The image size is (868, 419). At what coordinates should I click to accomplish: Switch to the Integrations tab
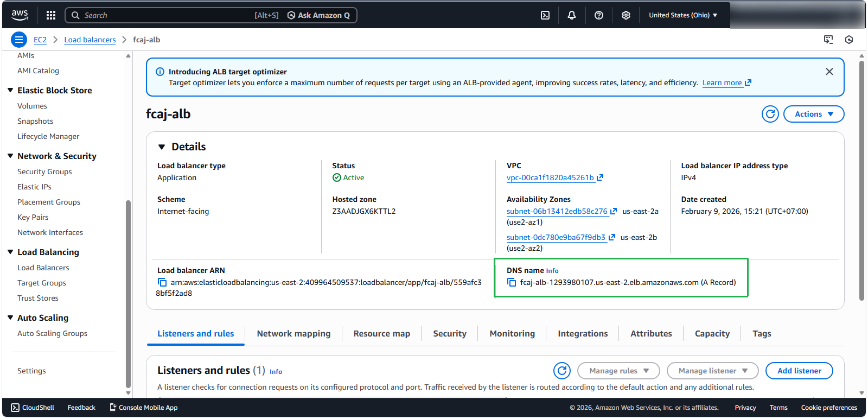pos(583,334)
